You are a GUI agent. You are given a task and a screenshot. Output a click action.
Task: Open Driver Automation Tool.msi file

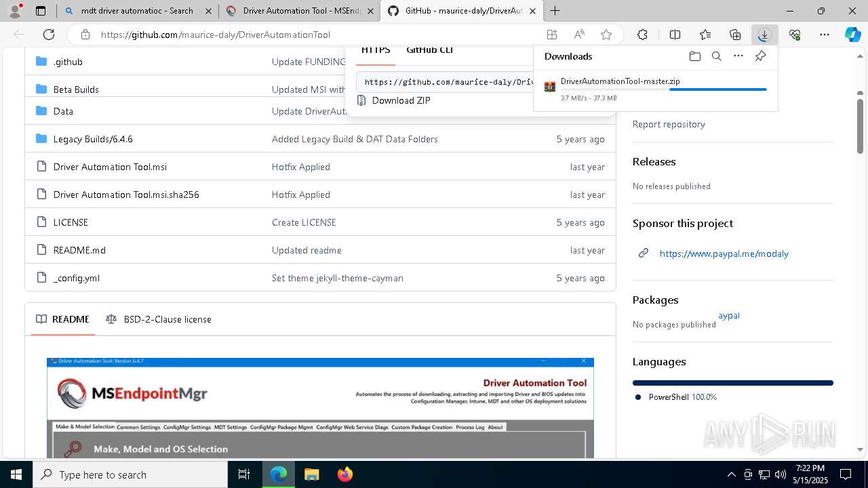point(110,167)
